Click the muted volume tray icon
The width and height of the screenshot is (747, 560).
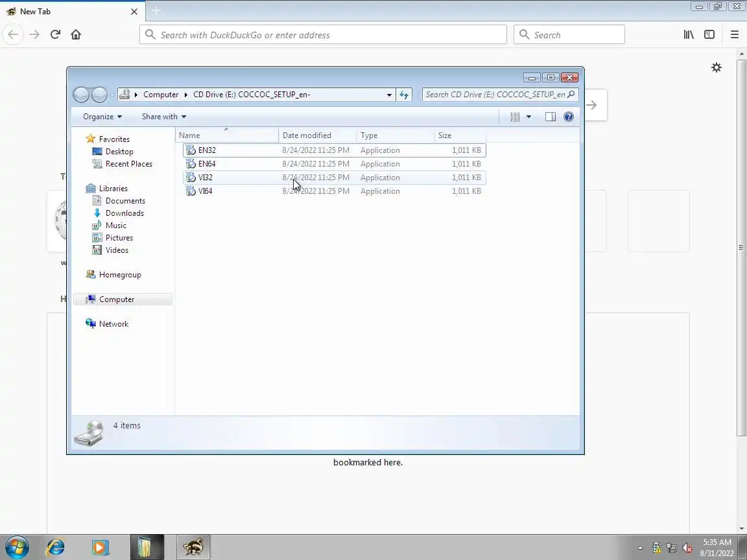(687, 548)
